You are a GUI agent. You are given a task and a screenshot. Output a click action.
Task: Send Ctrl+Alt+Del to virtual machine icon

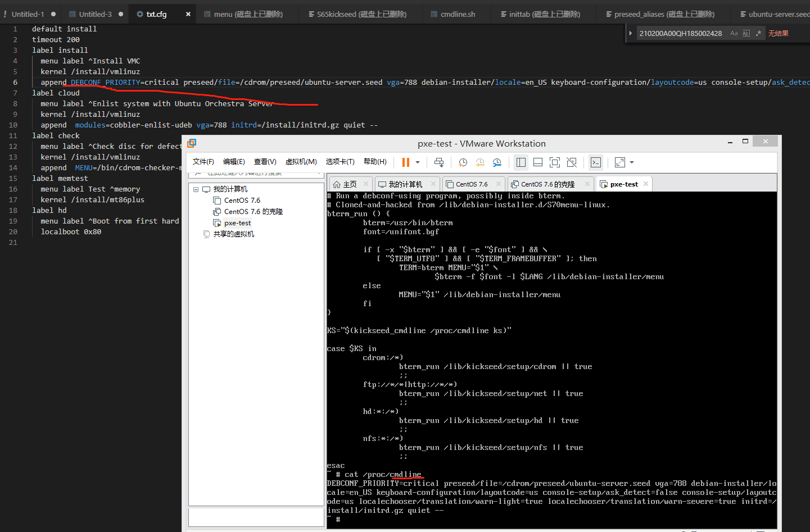coord(439,162)
